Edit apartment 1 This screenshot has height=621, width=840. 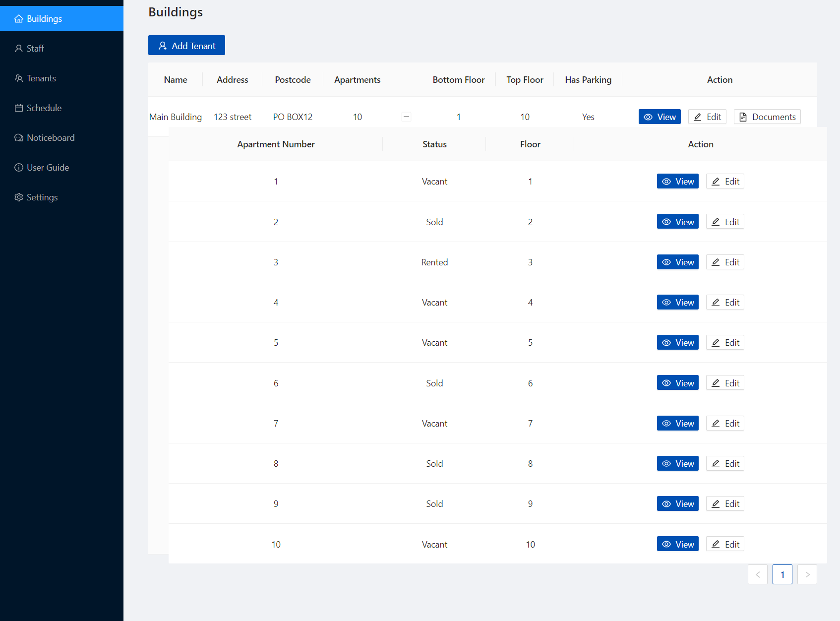tap(725, 181)
